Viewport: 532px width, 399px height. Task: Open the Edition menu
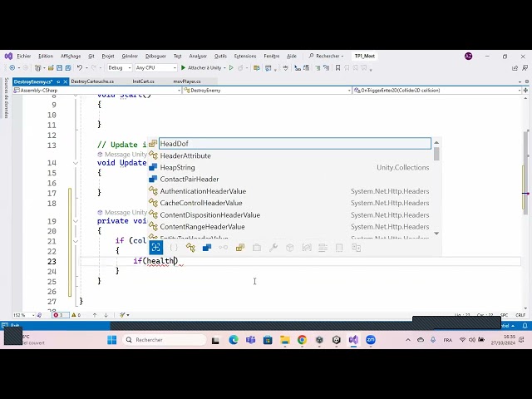(46, 56)
